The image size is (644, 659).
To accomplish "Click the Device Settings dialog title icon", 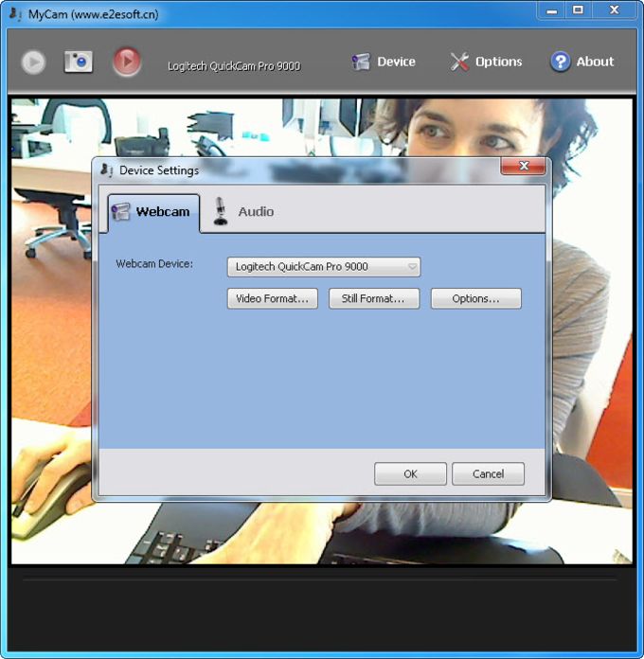I will pyautogui.click(x=106, y=170).
